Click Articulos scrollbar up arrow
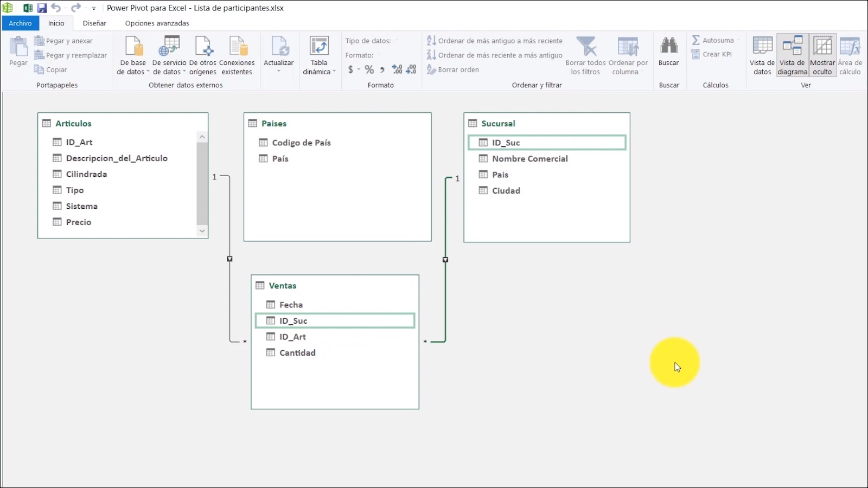Screen dimensions: 868x488 coord(202,137)
